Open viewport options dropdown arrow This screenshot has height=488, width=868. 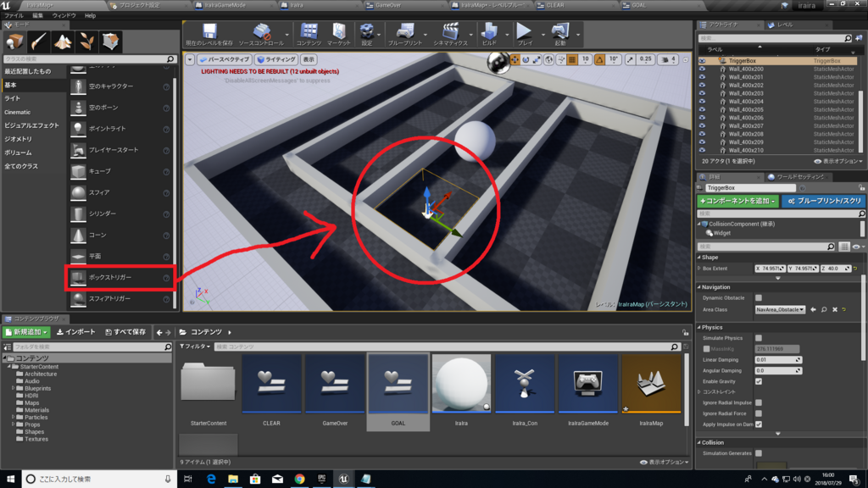pyautogui.click(x=189, y=59)
